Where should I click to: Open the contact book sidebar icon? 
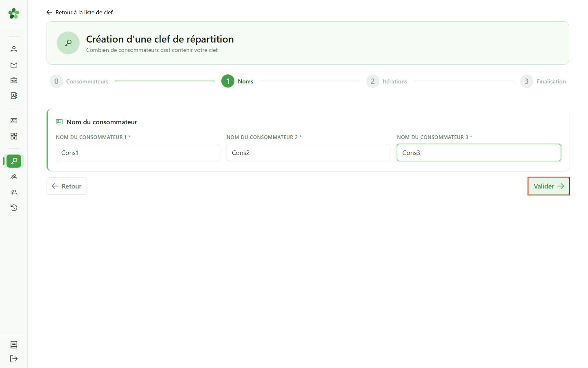coord(14,96)
